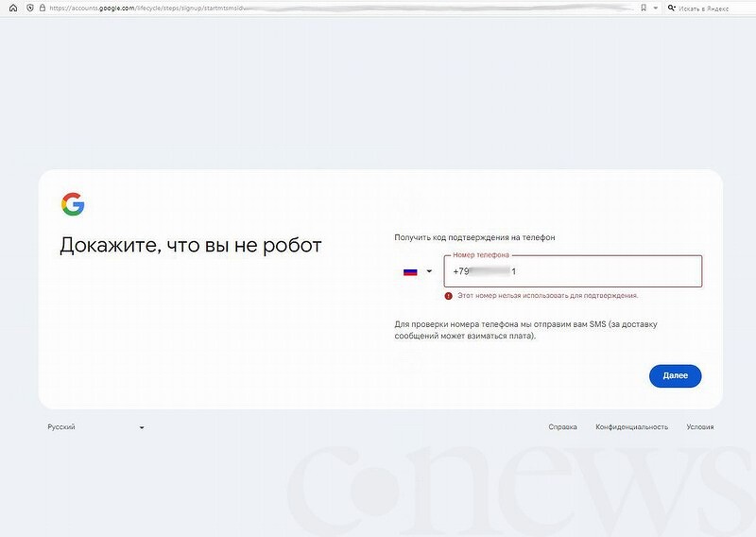Click the error text about unusable number

(x=548, y=295)
